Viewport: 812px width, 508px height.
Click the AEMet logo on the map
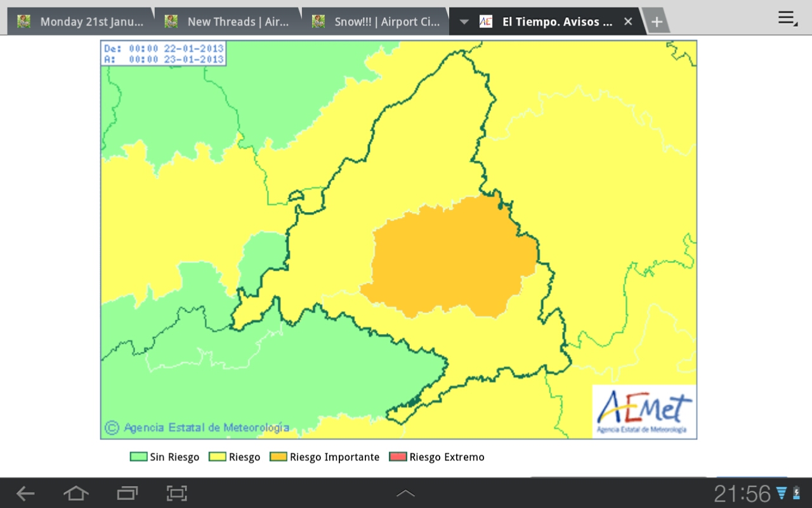pyautogui.click(x=644, y=411)
